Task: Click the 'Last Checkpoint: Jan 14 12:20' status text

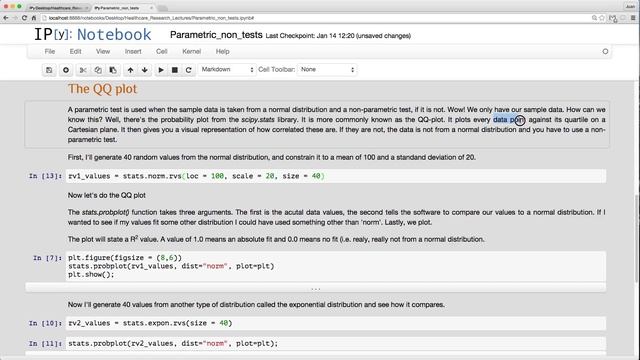Action: 338,36
